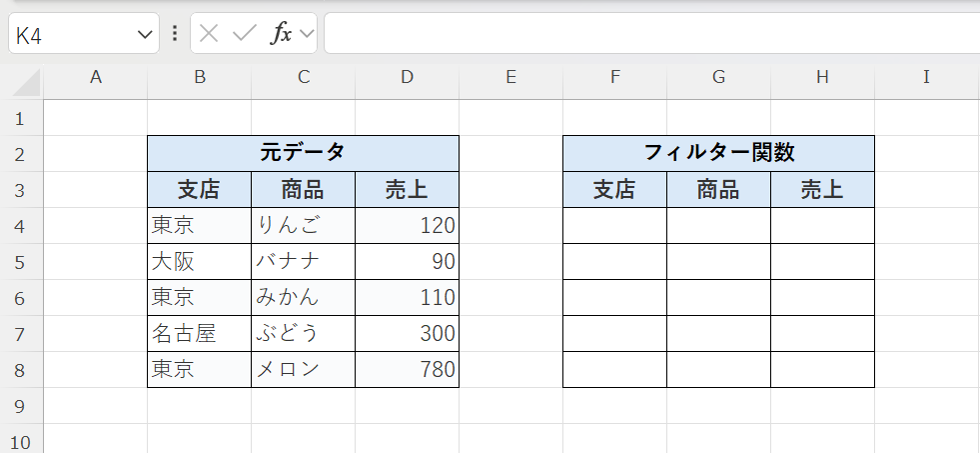Select row 8 header
This screenshot has height=453, width=980.
(20, 370)
